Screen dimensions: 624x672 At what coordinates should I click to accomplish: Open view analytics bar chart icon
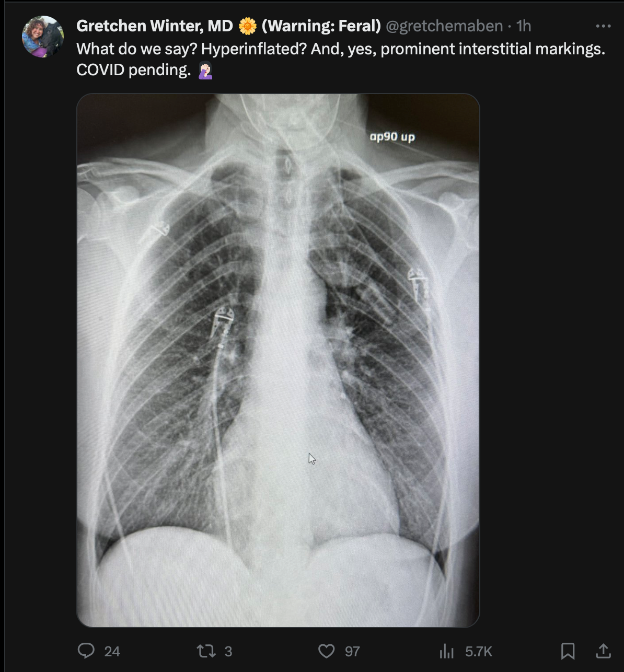pos(447,651)
